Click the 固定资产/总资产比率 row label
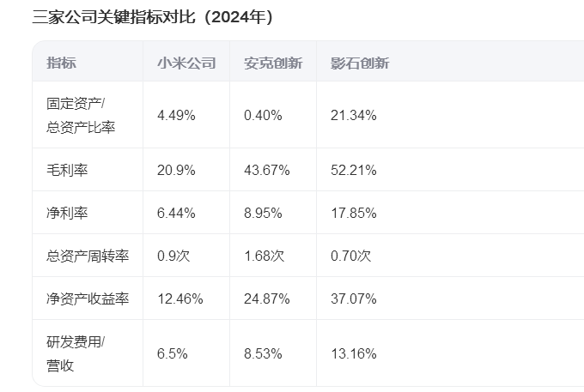The width and height of the screenshot is (584, 392). 81,115
